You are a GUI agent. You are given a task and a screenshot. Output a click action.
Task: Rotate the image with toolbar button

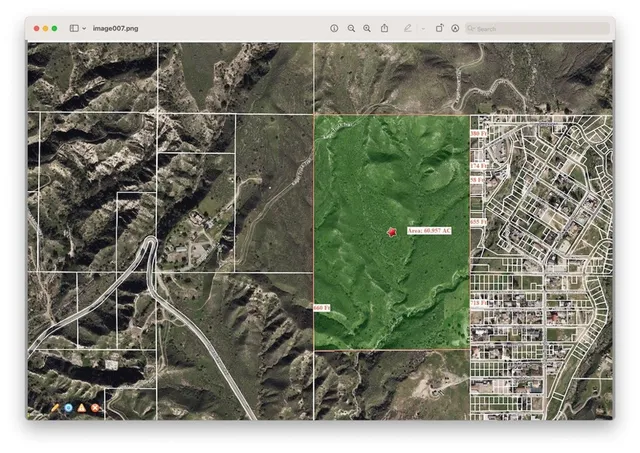[x=440, y=28]
